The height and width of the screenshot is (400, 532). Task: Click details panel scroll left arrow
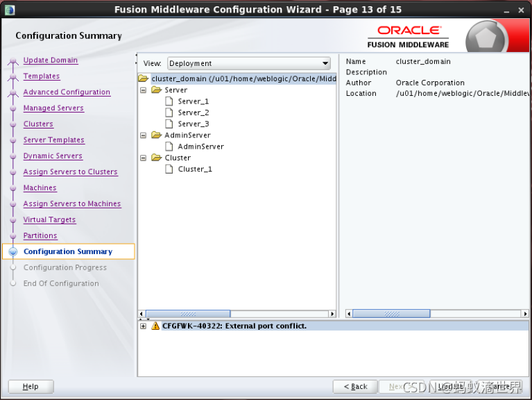pos(349,314)
